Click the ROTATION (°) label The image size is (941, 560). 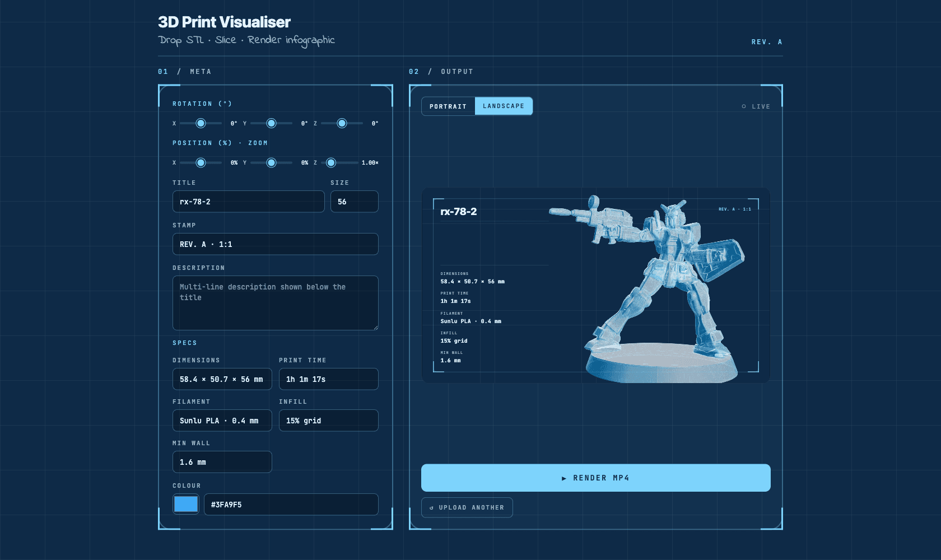click(x=202, y=104)
